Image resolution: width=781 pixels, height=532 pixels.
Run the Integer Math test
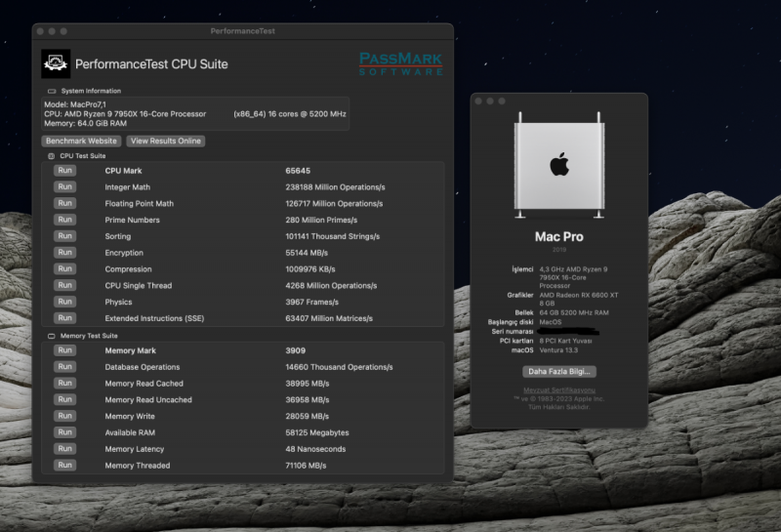64,187
